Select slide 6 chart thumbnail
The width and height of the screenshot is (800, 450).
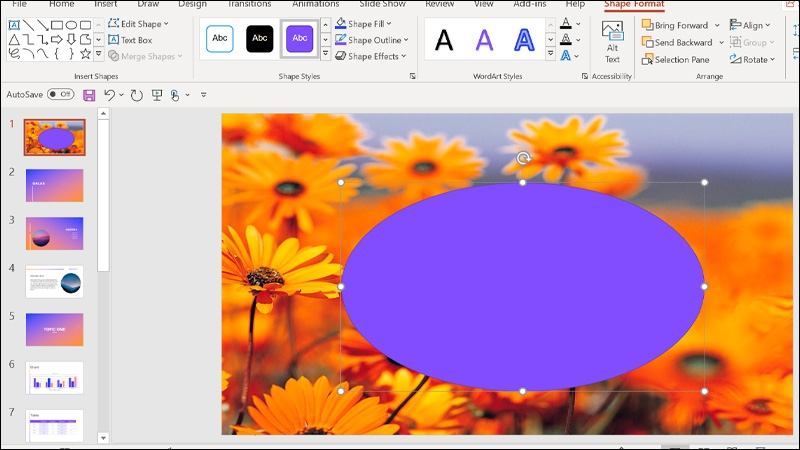pyautogui.click(x=55, y=378)
